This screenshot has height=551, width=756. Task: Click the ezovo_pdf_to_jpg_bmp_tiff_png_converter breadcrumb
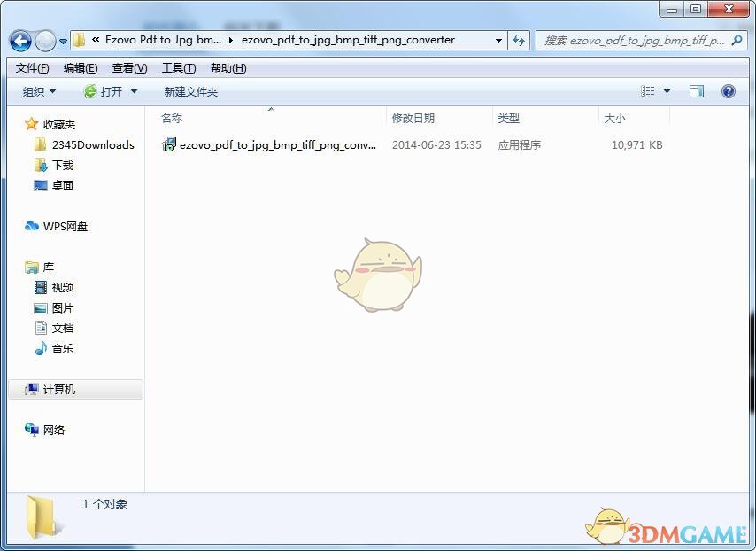tap(348, 40)
